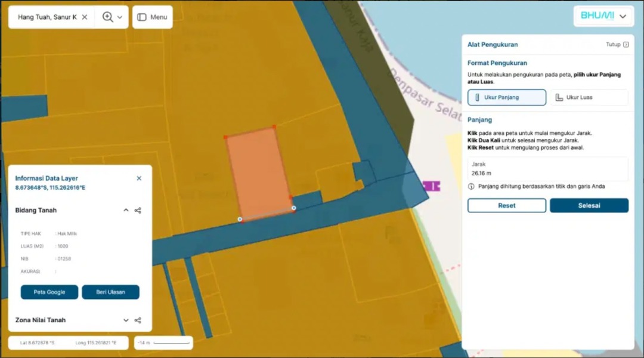Viewport: 644px width, 358px height.
Task: Click the measurement endpoint at the parcel's bottom-right
Action: 293,208
